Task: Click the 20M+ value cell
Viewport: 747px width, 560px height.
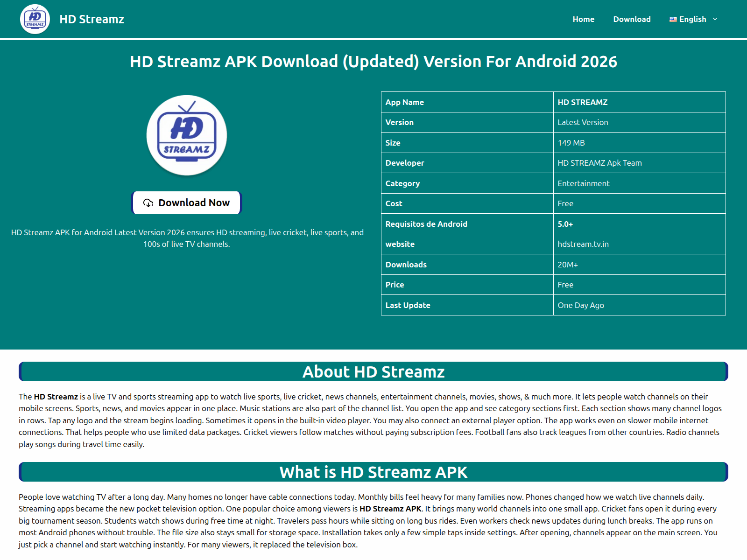Action: click(x=640, y=265)
